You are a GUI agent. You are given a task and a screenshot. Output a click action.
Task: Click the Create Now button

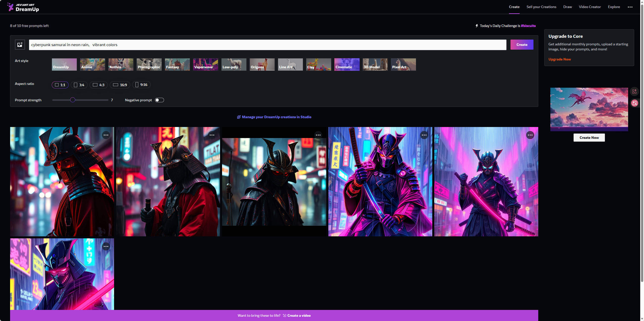click(589, 138)
